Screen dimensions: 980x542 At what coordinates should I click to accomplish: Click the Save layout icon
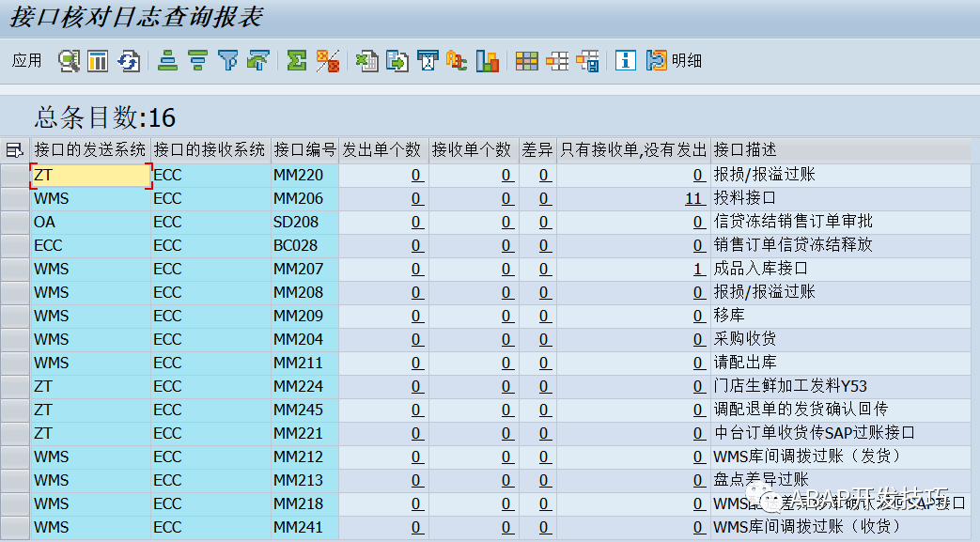click(587, 61)
